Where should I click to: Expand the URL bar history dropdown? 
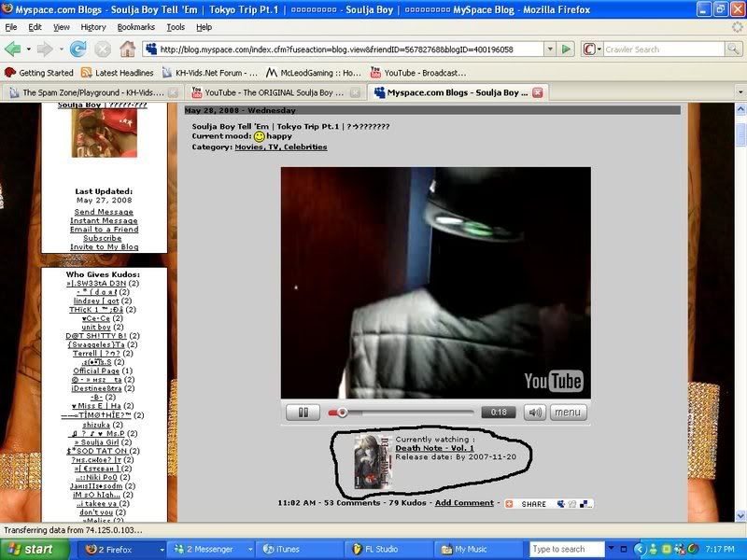tap(550, 49)
